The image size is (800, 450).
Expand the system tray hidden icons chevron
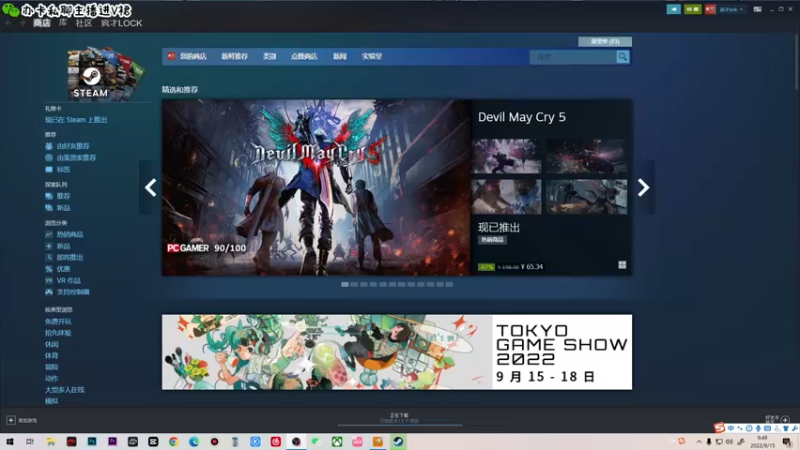[699, 442]
